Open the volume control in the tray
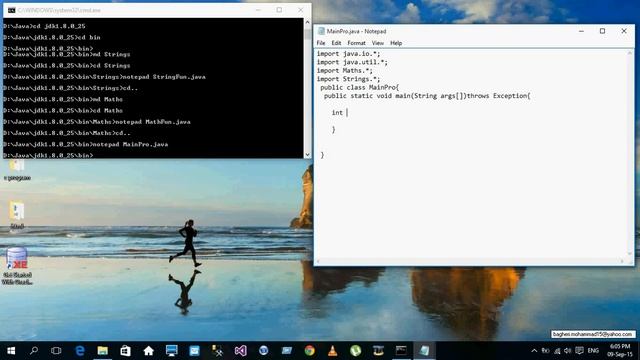 click(568, 351)
